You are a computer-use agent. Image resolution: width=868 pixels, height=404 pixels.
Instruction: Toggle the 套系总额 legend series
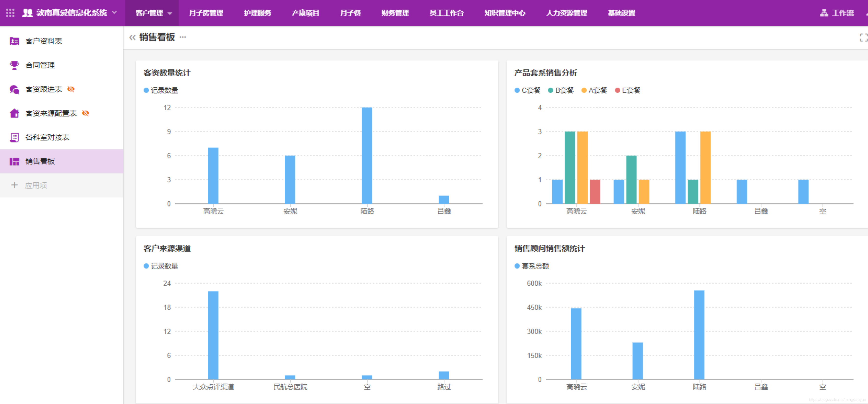tap(532, 266)
